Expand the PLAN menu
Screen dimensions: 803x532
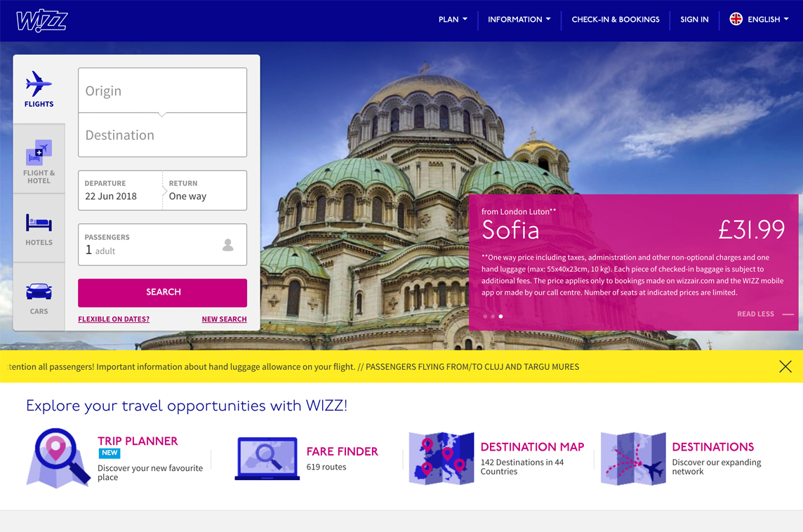point(453,20)
